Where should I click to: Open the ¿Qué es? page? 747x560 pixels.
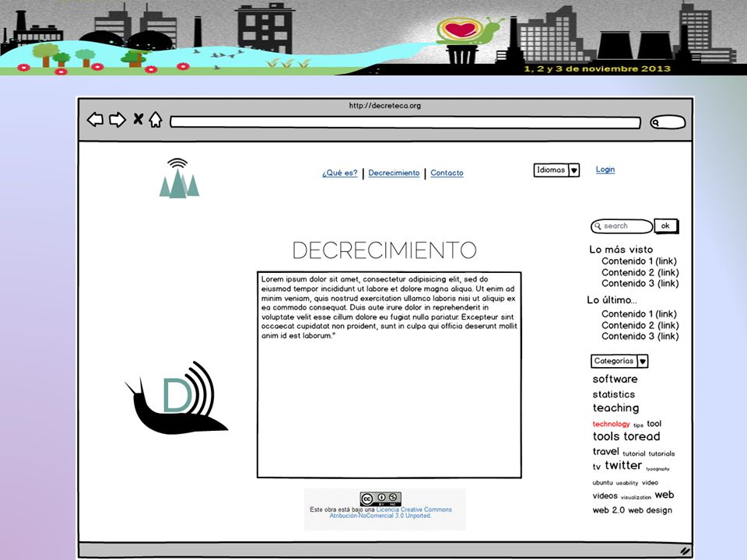(x=340, y=173)
